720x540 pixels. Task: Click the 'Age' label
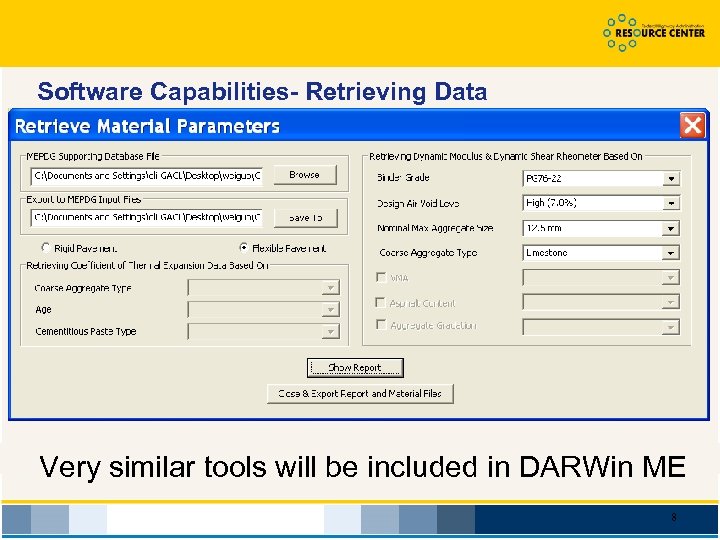click(43, 309)
